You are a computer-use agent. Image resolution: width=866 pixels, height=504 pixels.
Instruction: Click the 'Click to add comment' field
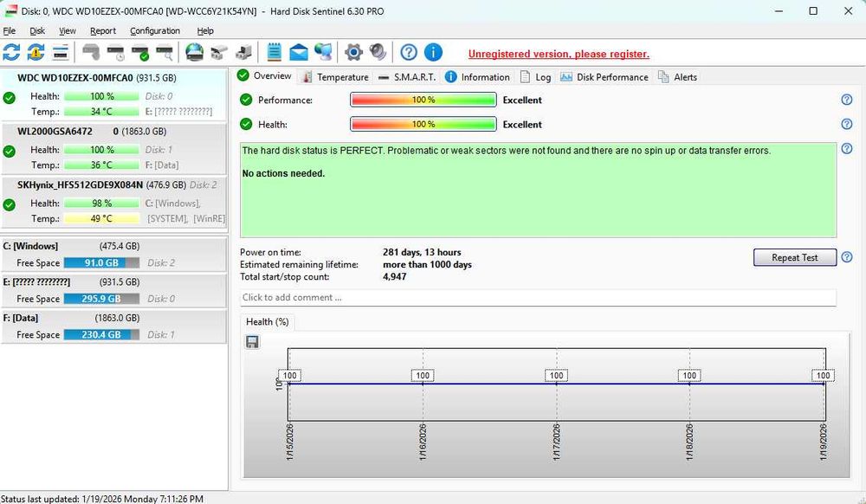click(538, 298)
